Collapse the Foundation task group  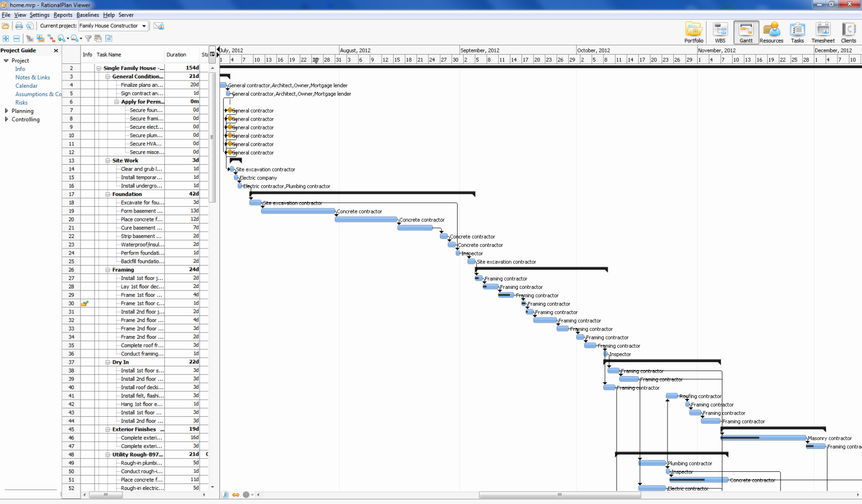pos(109,194)
